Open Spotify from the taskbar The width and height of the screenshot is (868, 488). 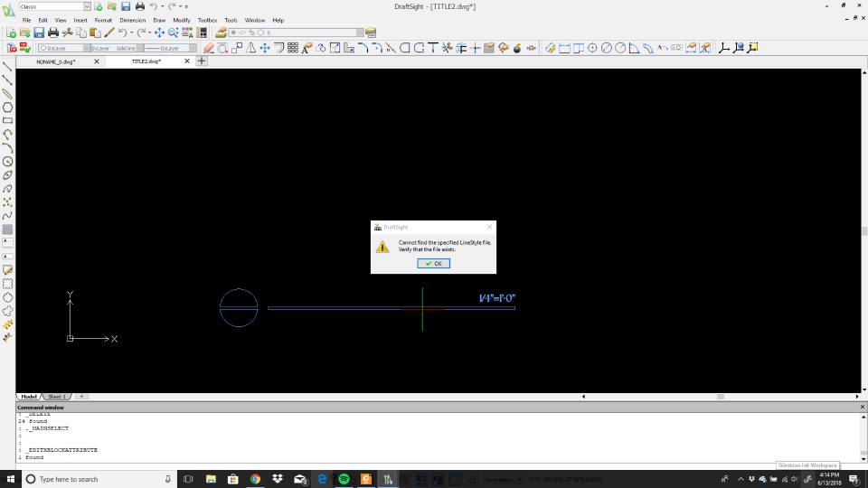[x=344, y=479]
